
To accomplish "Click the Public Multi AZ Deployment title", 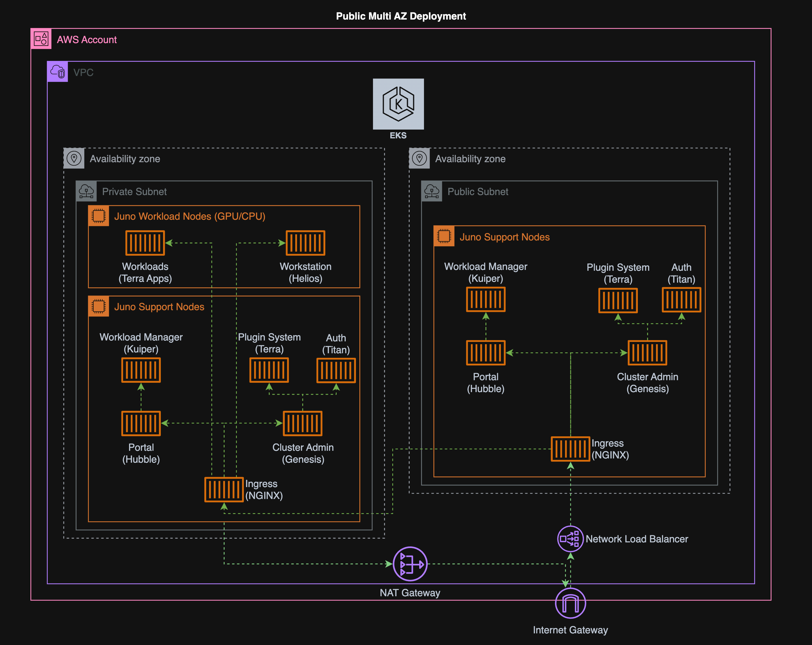I will pos(401,16).
